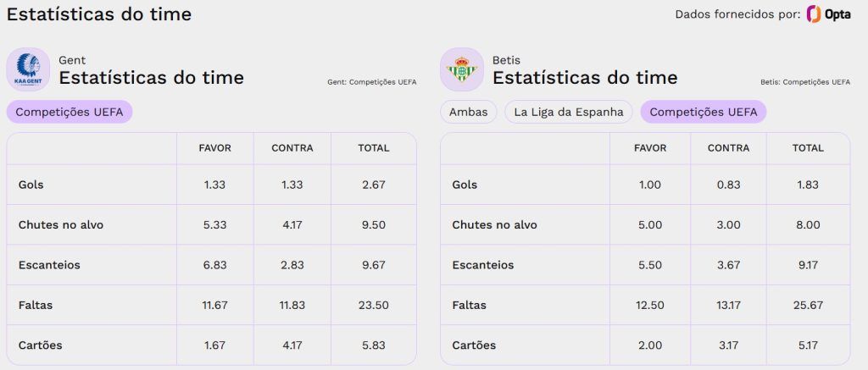Click the KAA Gent club logo
Viewport: 868px width, 370px height.
(28, 69)
